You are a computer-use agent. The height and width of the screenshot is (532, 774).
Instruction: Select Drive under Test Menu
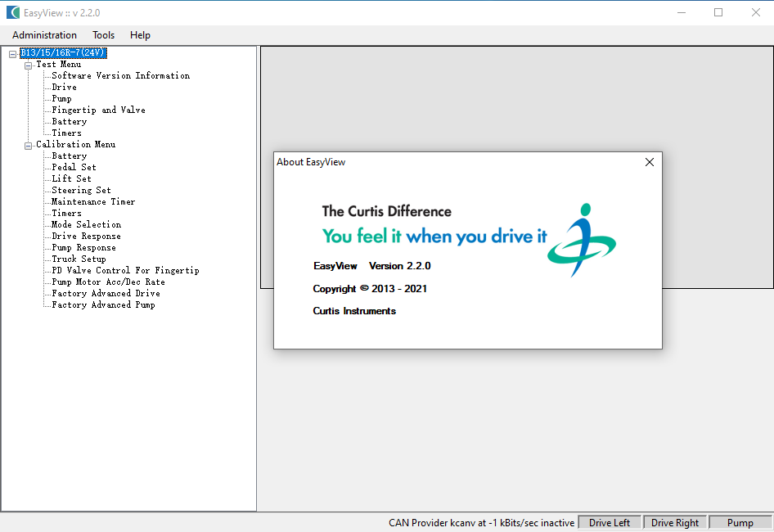[64, 87]
